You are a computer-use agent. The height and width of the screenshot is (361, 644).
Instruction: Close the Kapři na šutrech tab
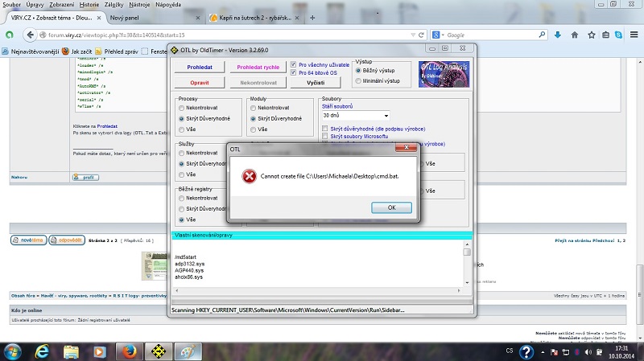click(x=297, y=18)
